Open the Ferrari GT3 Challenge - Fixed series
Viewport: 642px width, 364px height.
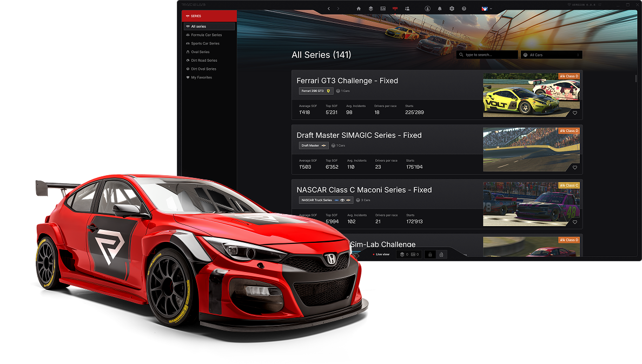click(x=347, y=81)
